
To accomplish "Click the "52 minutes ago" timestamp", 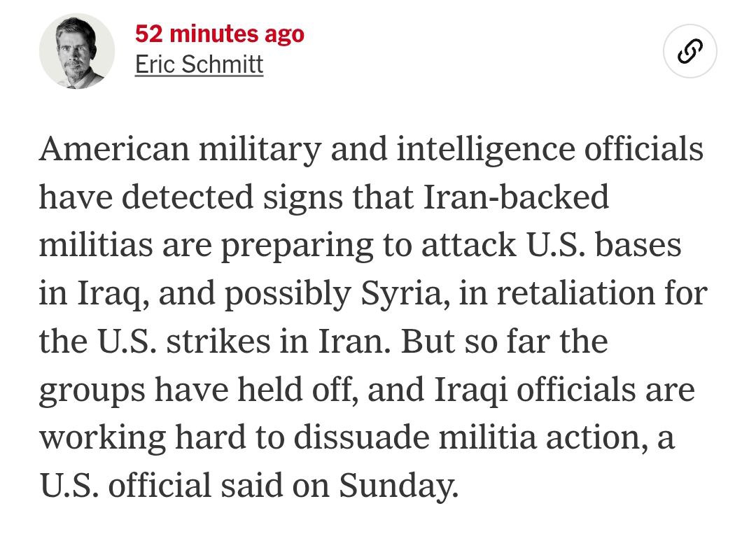I will tap(219, 33).
